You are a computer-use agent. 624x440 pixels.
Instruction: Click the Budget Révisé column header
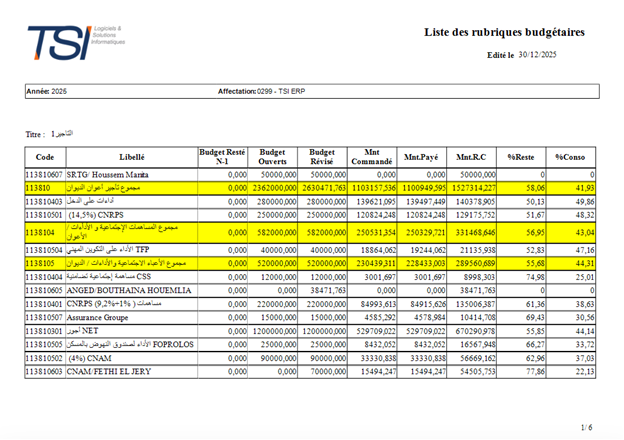[x=322, y=157]
